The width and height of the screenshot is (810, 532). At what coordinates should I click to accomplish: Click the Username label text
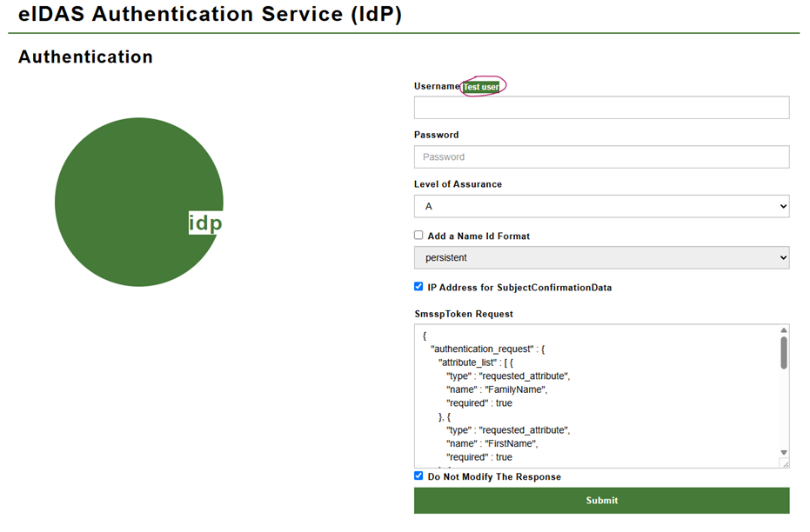(x=437, y=86)
